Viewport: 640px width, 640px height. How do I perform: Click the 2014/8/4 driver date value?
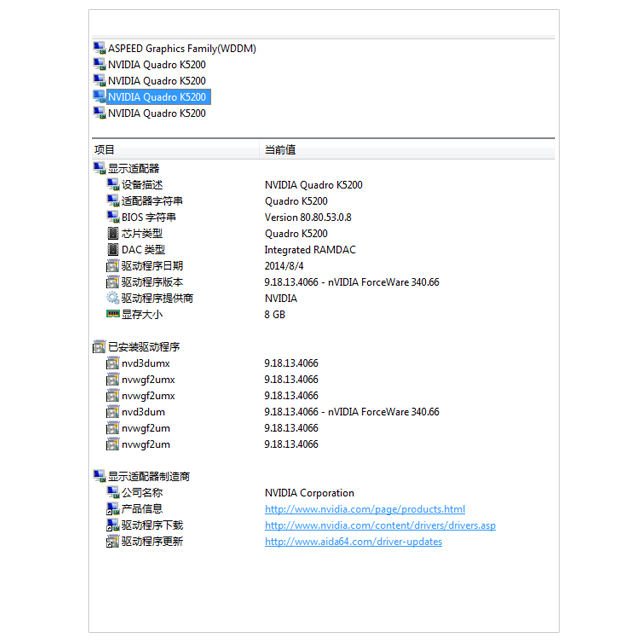click(x=284, y=266)
